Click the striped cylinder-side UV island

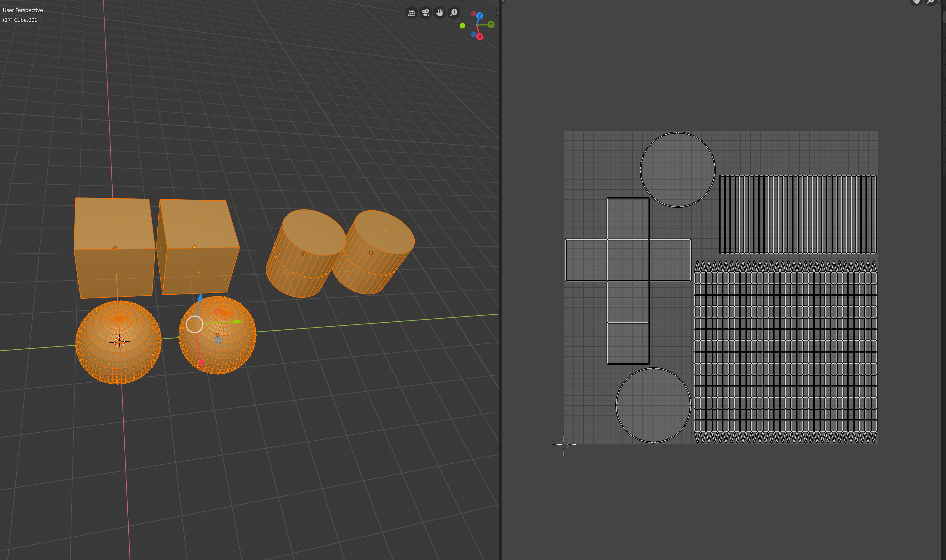[x=797, y=214]
